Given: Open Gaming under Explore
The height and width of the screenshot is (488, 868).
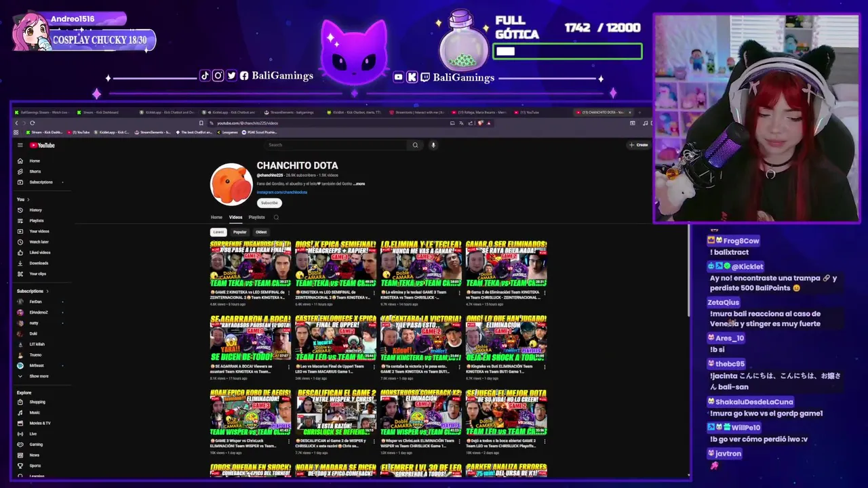Looking at the screenshot, I should (x=36, y=445).
